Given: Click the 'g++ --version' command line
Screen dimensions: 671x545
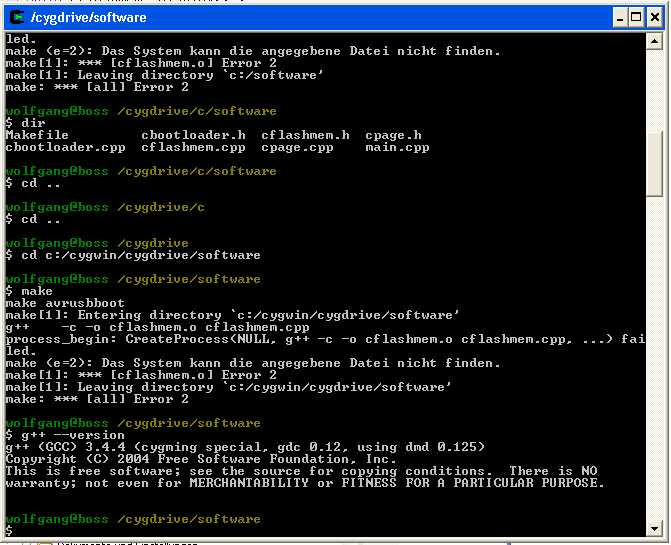Looking at the screenshot, I should click(65, 435).
